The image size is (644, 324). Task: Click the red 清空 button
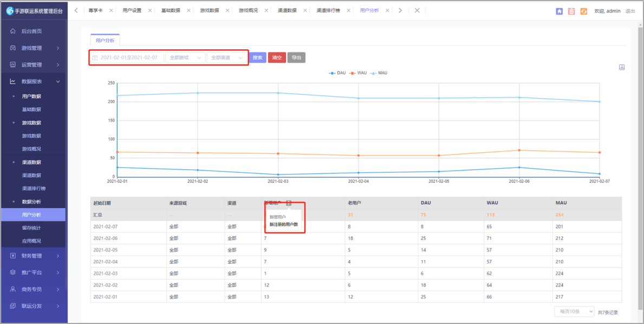coord(277,58)
